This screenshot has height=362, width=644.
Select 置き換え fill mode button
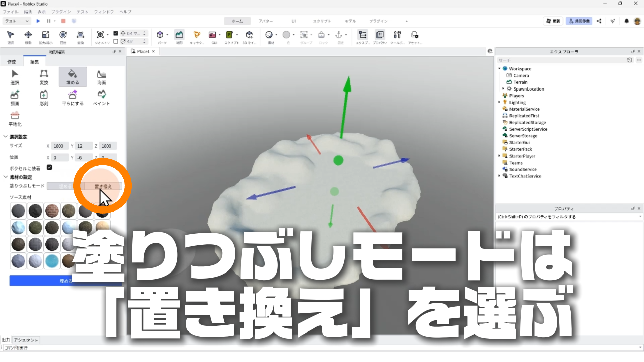coord(103,186)
